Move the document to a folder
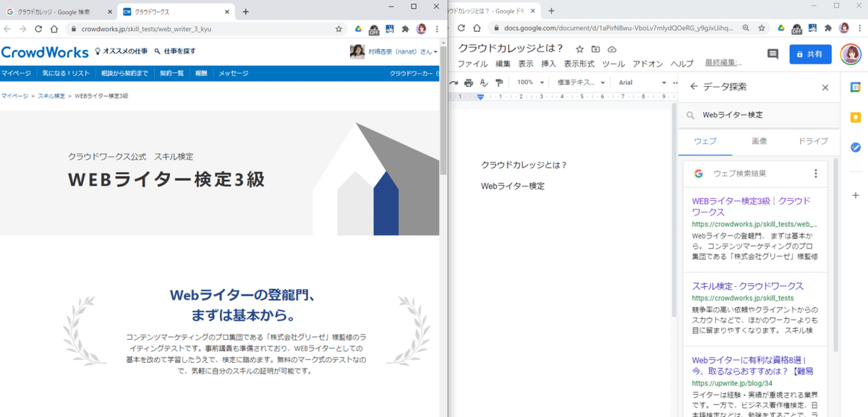Image resolution: width=868 pixels, height=417 pixels. coord(595,49)
